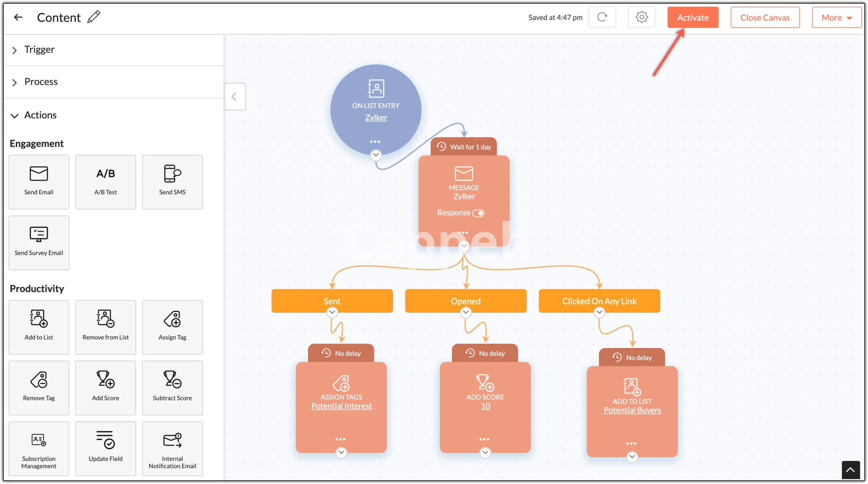Toggle the Response switch on the message
The height and width of the screenshot is (484, 868).
tap(478, 213)
